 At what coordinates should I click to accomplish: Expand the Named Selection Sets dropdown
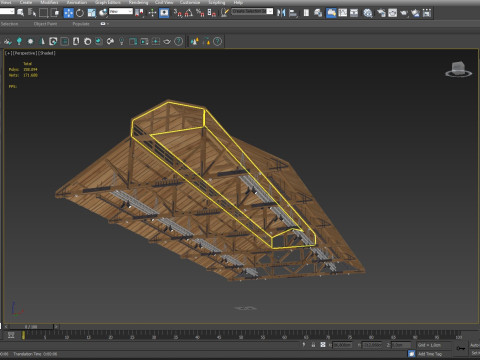point(252,12)
